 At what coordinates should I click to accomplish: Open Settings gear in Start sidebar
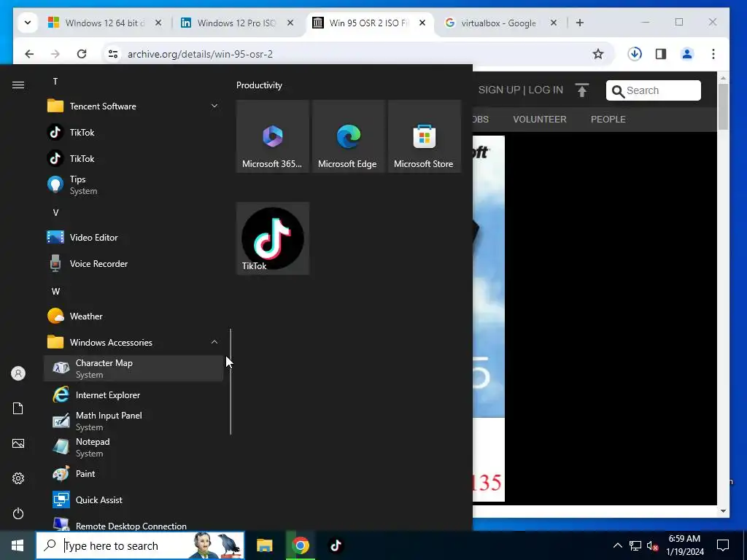click(18, 478)
